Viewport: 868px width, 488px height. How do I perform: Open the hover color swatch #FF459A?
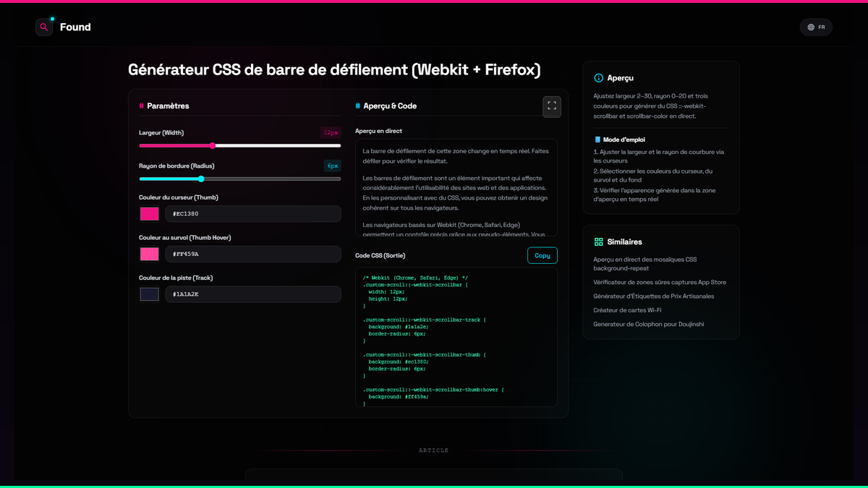(150, 254)
